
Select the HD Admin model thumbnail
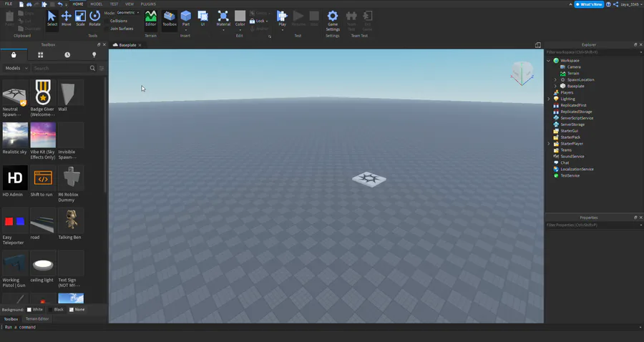point(15,177)
